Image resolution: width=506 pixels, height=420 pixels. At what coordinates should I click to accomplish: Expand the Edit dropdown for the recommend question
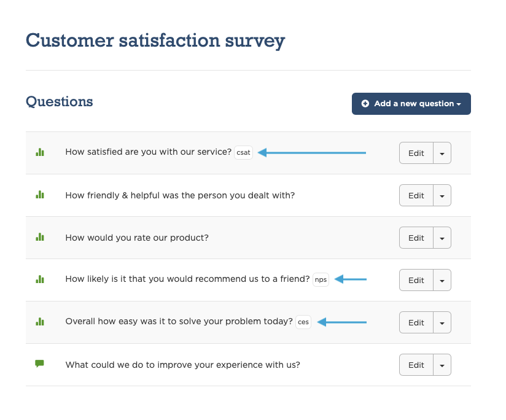pos(442,280)
